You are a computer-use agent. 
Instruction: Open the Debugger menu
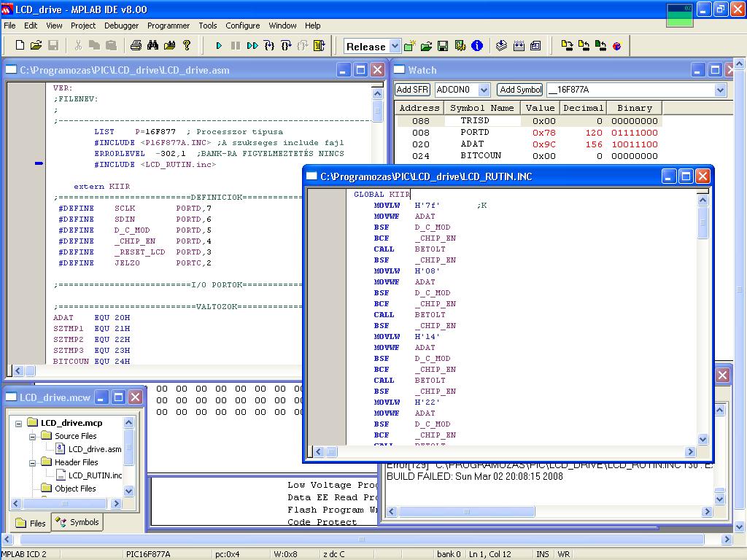(x=121, y=26)
